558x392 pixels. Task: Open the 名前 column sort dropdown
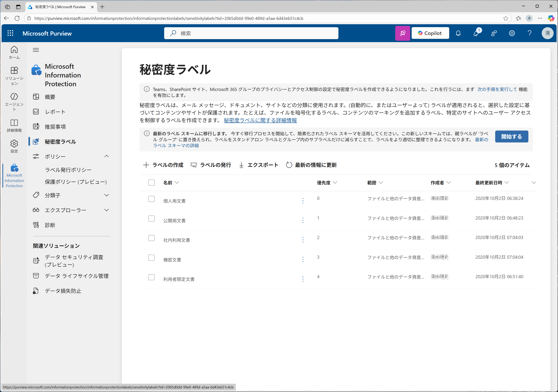[x=177, y=183]
